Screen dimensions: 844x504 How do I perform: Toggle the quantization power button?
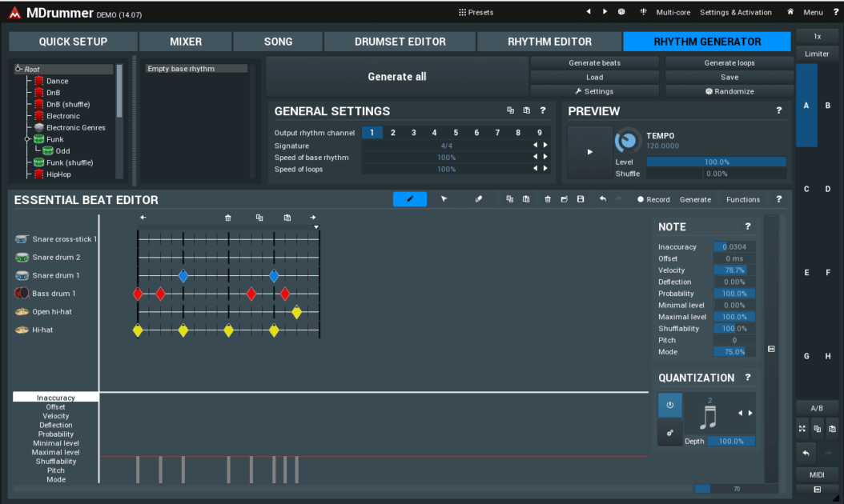(669, 405)
